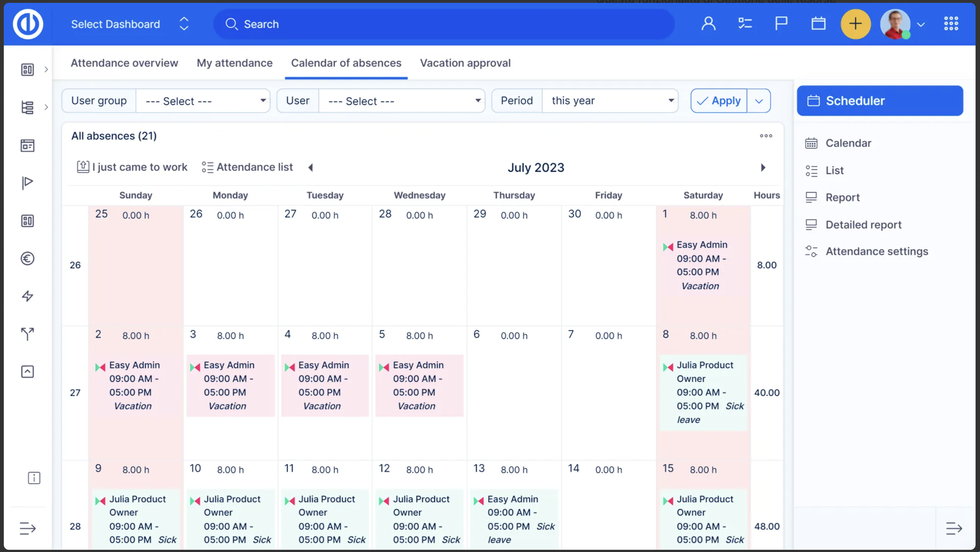Open Easy Admin sick leave on July 13
Screen dimensions: 980x552
514,519
